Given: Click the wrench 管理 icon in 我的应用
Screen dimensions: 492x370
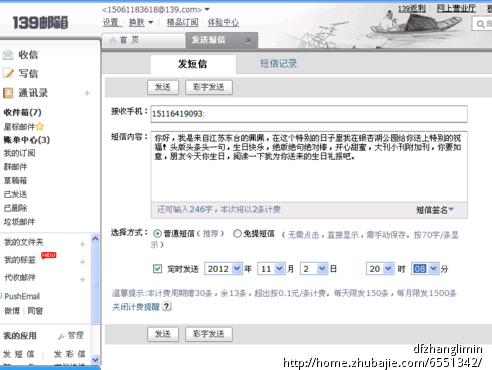Looking at the screenshot, I should click(61, 336).
